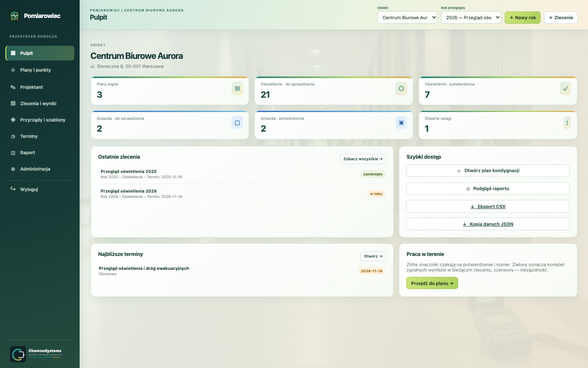Click the Zlecenie button in header
The image size is (588, 368).
561,18
